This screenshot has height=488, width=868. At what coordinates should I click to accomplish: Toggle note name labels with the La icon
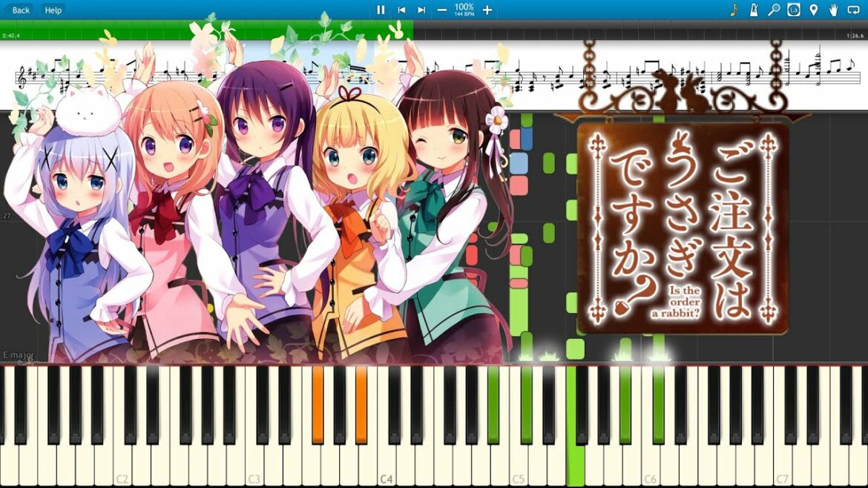(794, 10)
